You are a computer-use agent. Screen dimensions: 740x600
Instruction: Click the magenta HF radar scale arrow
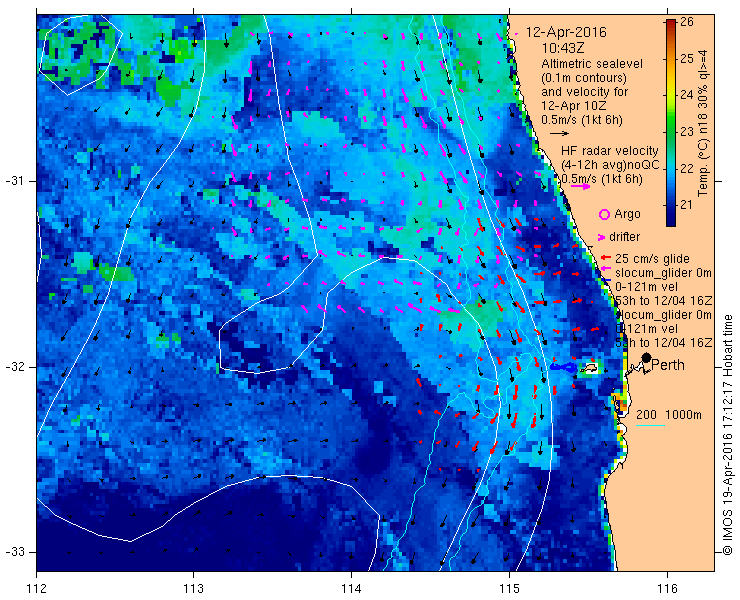(580, 186)
